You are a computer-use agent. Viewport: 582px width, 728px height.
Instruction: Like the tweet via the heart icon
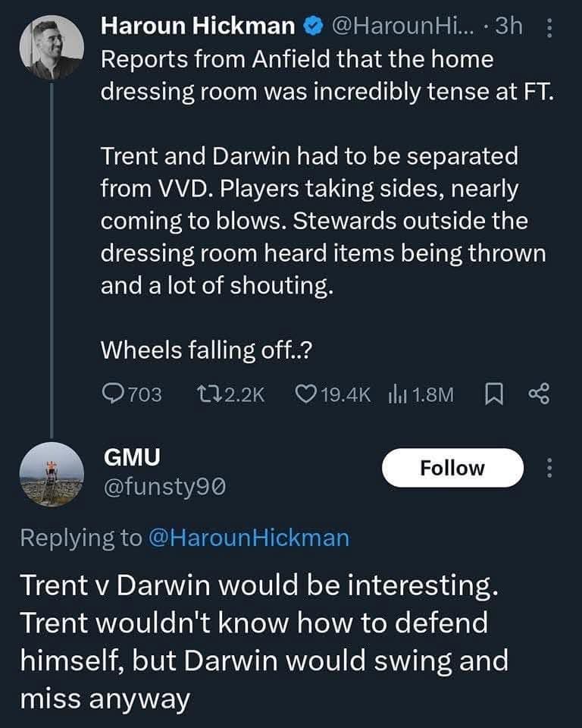(x=304, y=394)
